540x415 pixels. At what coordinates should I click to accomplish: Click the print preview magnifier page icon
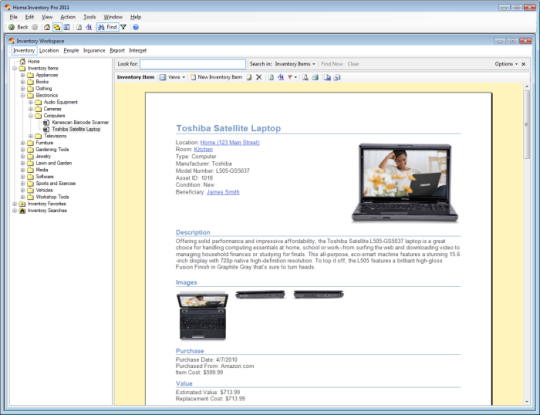point(305,77)
